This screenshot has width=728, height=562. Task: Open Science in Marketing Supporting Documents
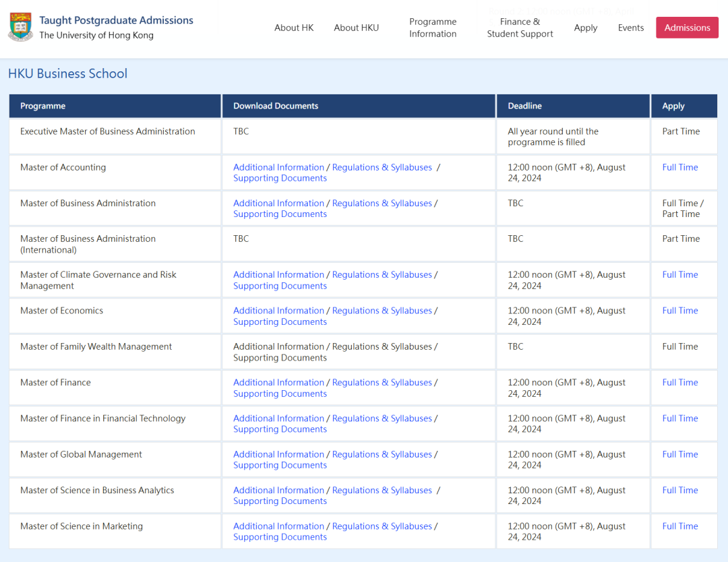point(280,537)
